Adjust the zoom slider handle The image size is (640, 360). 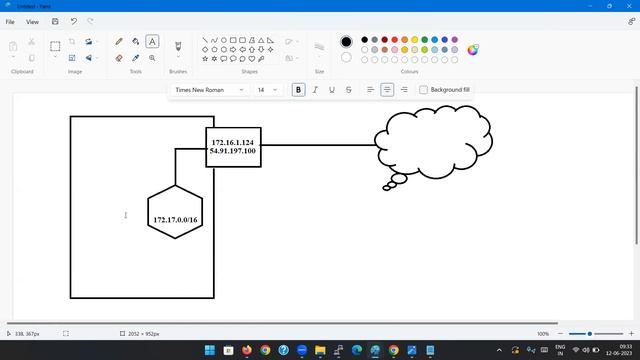[x=590, y=334]
